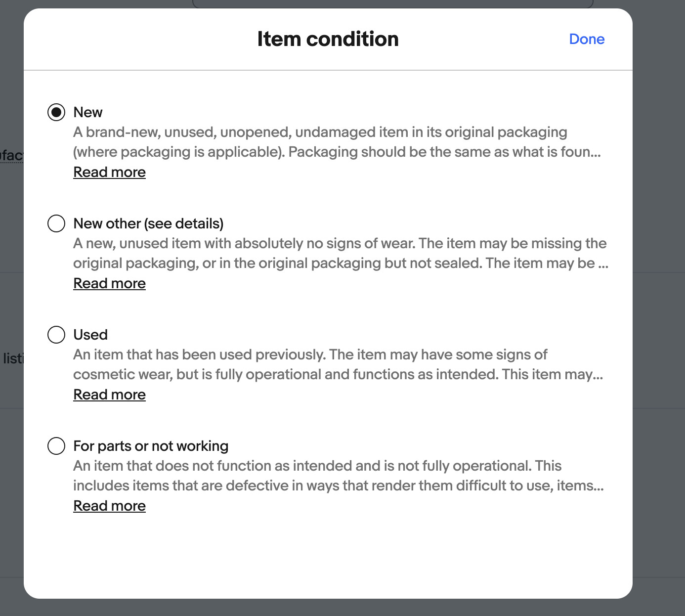Screen dimensions: 685x616
Task: Click the Done button
Action: [587, 39]
